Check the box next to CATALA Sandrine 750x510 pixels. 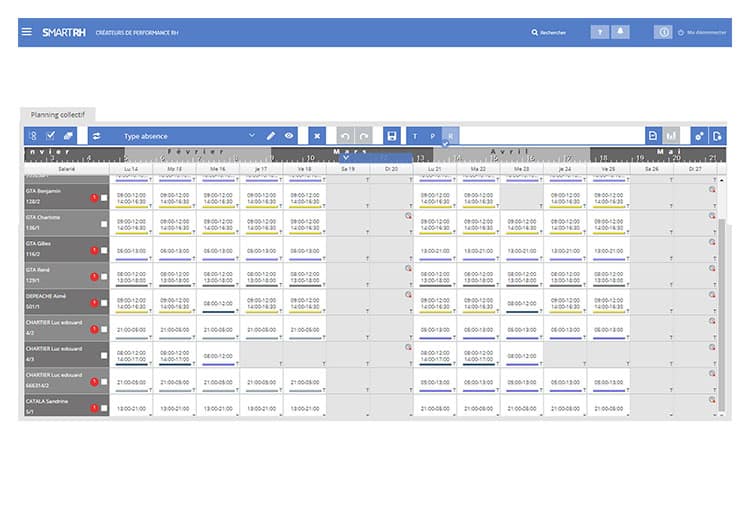[x=104, y=408]
